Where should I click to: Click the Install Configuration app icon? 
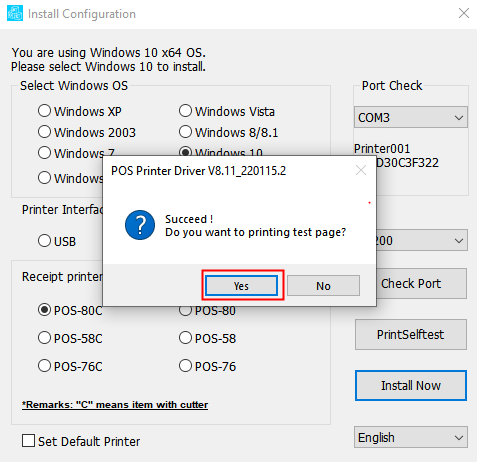pos(15,13)
